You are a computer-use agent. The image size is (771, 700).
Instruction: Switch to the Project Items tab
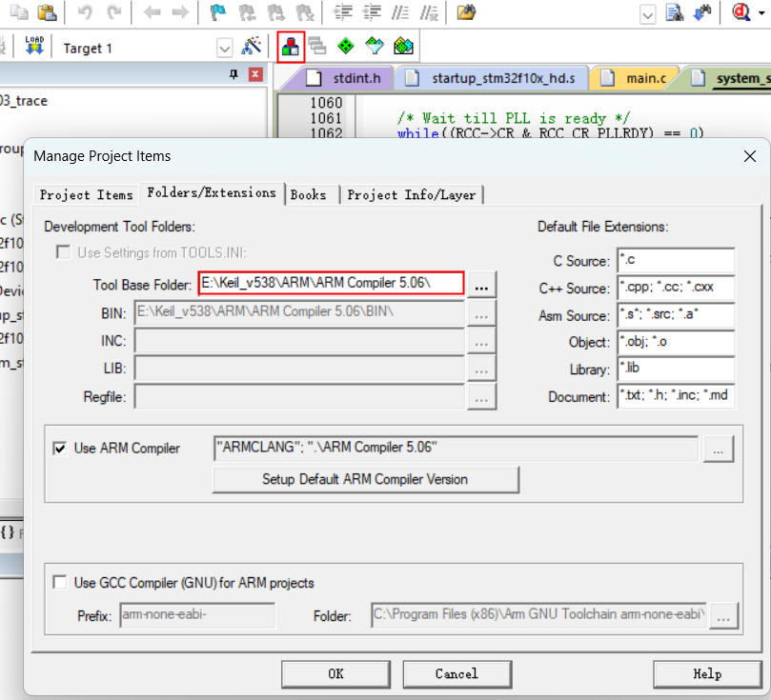(x=86, y=194)
